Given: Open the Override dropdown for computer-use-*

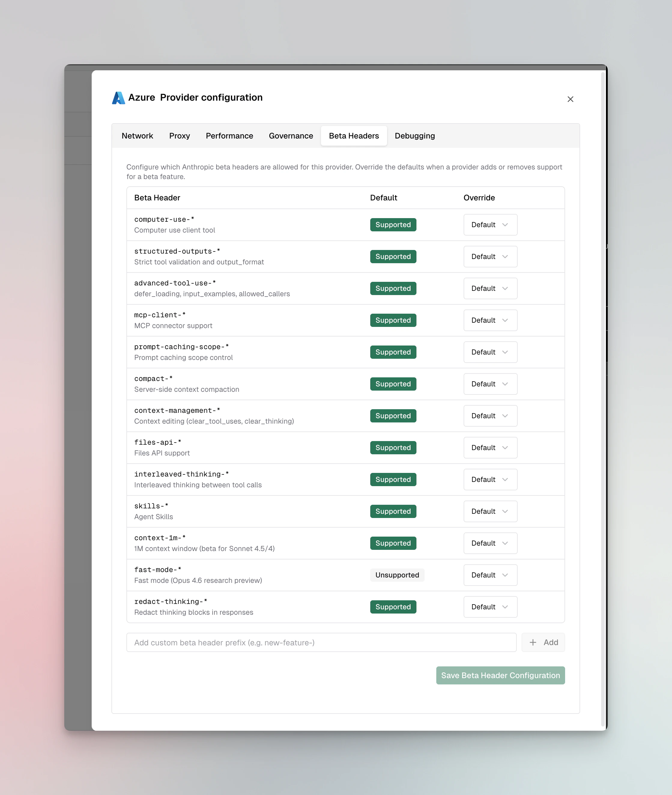Looking at the screenshot, I should point(490,224).
